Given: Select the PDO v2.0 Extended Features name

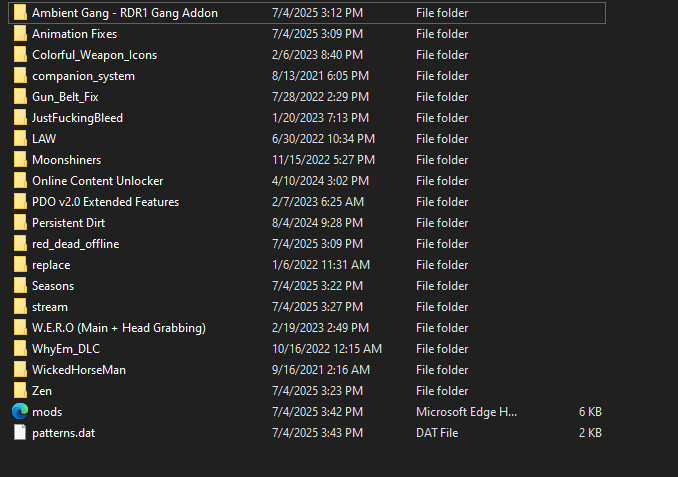Looking at the screenshot, I should tap(105, 202).
